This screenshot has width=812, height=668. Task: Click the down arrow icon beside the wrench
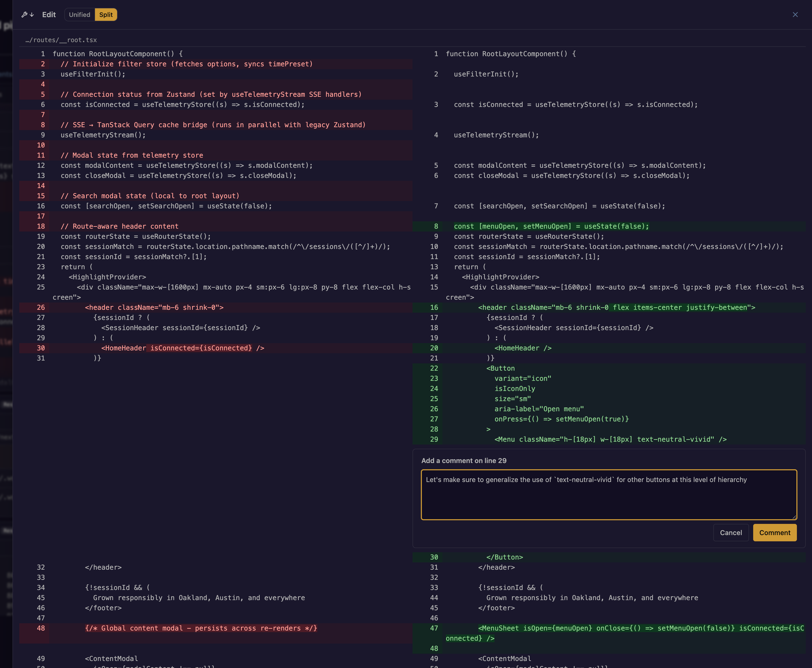(32, 15)
